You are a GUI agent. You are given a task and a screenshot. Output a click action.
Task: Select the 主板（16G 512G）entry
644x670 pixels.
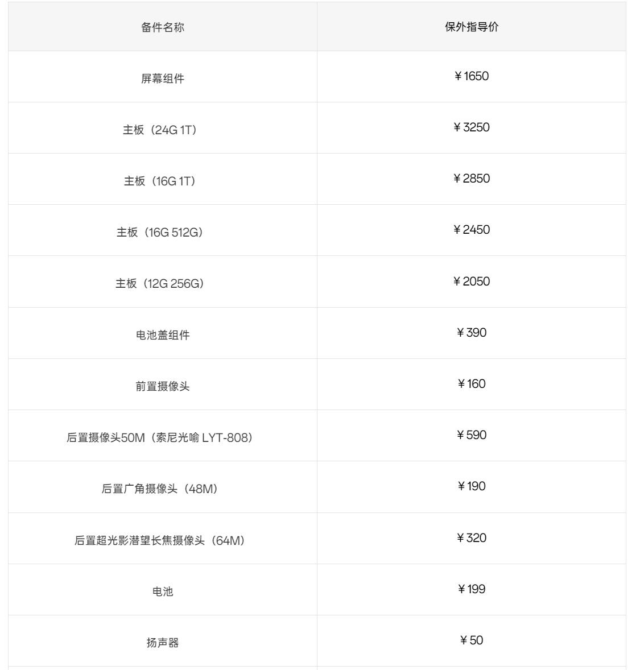(x=159, y=233)
